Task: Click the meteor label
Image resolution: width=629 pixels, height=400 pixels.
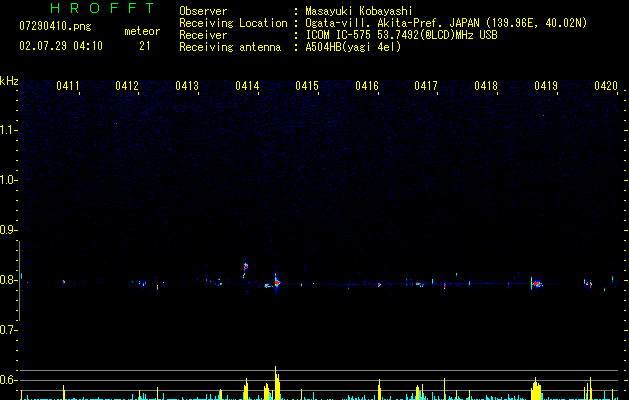Action: (142, 31)
